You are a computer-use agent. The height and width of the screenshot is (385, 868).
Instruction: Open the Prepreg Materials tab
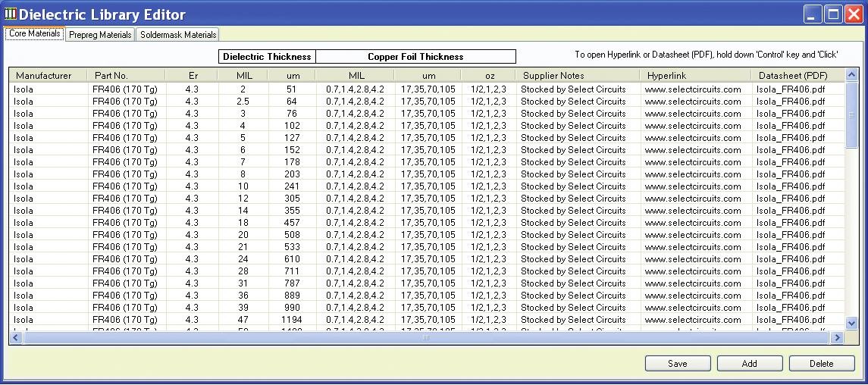pos(100,34)
